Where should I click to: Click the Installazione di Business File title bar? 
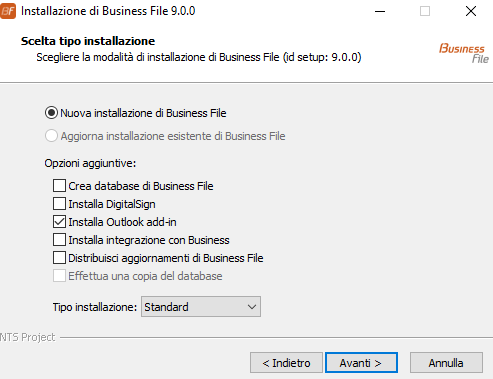point(108,11)
